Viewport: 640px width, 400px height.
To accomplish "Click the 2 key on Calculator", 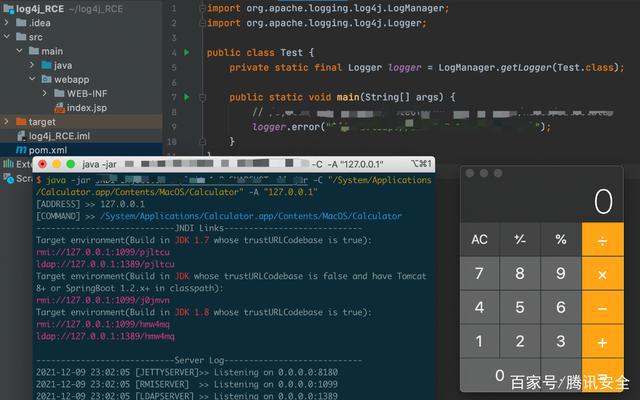I will tap(520, 341).
